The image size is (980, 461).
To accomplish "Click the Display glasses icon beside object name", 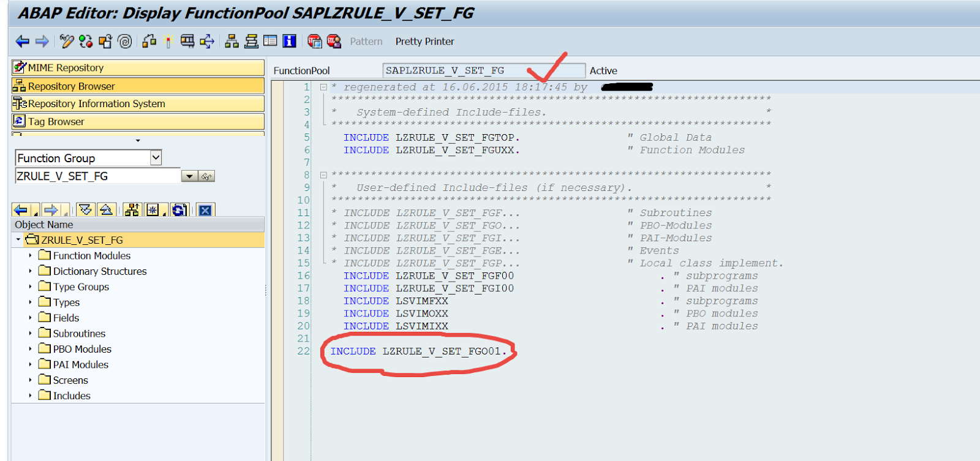I will (206, 176).
